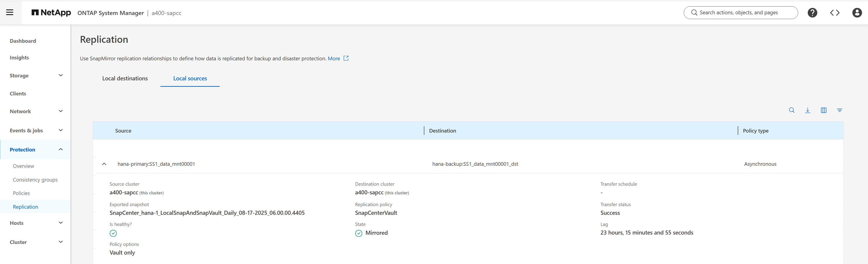Collapse the hana-primary relationship row
Viewport: 868px width, 264px height.
pyautogui.click(x=104, y=164)
